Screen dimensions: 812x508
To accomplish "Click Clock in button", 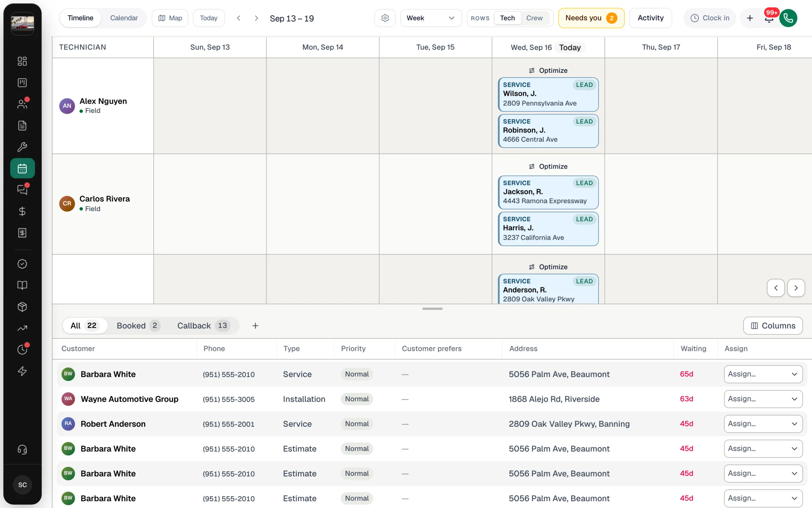I will (x=710, y=18).
